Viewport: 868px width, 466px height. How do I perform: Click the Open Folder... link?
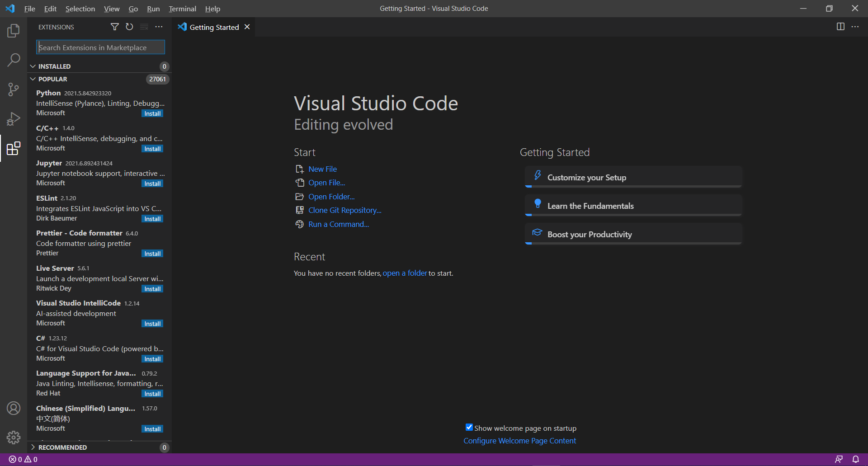(331, 197)
